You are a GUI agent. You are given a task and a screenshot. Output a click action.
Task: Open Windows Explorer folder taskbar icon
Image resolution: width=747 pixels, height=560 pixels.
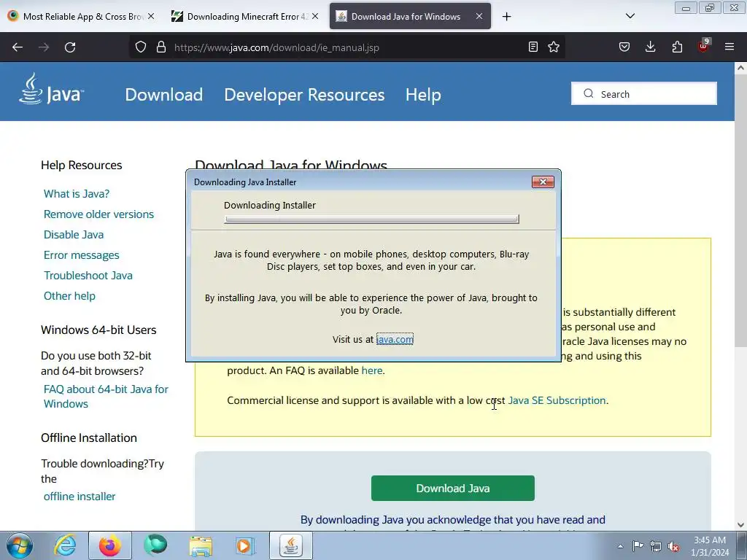[x=201, y=545]
